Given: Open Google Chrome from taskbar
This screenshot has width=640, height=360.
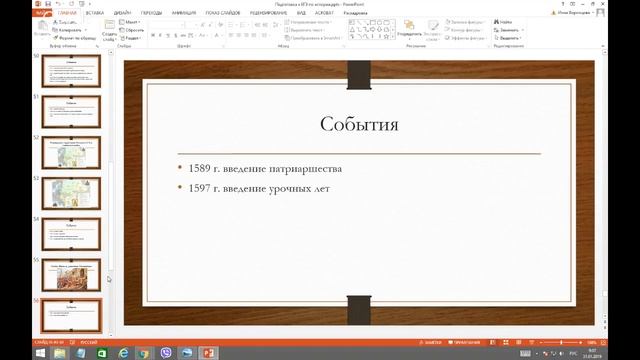Looking at the screenshot, I should coord(144,353).
